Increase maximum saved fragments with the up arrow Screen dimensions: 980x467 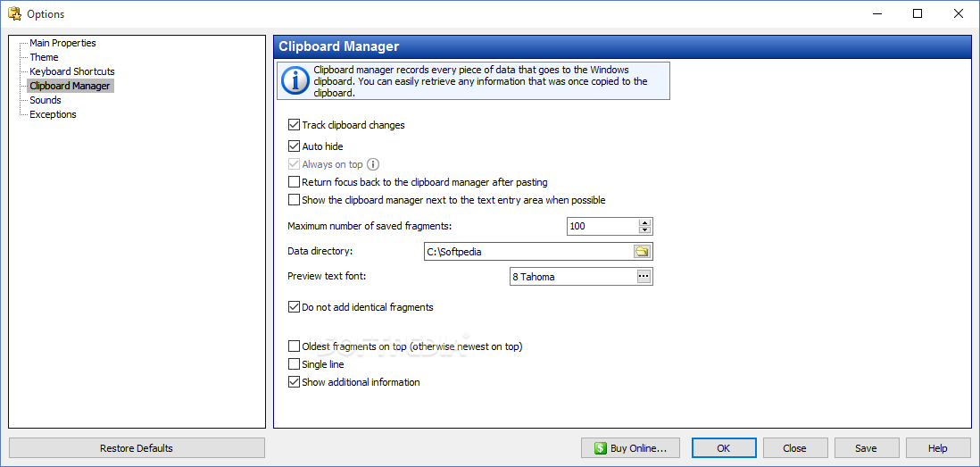645,222
